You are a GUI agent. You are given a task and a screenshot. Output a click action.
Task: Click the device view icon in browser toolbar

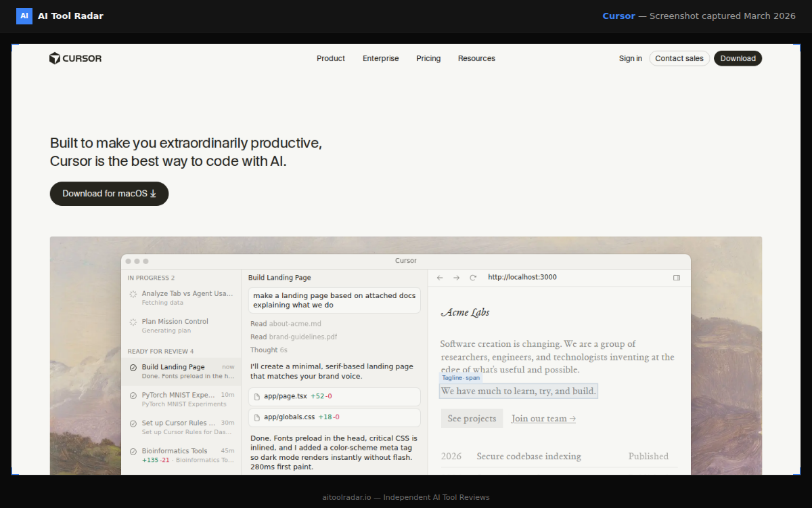coord(675,277)
